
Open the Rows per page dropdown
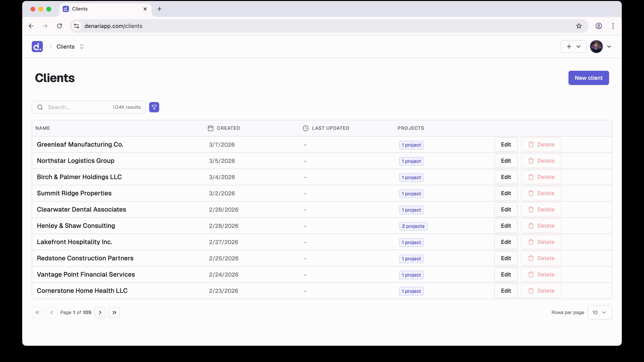(x=600, y=312)
